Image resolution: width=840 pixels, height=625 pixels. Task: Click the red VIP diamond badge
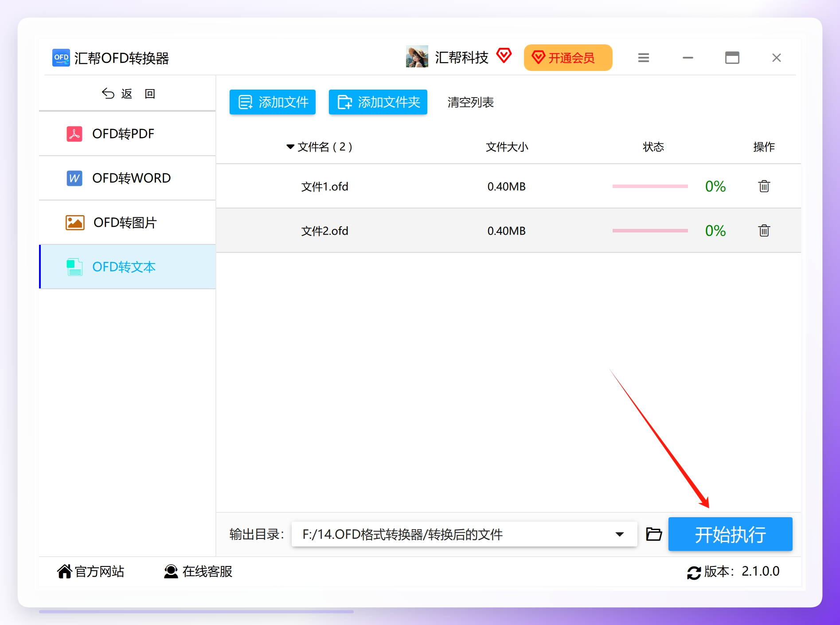click(504, 55)
